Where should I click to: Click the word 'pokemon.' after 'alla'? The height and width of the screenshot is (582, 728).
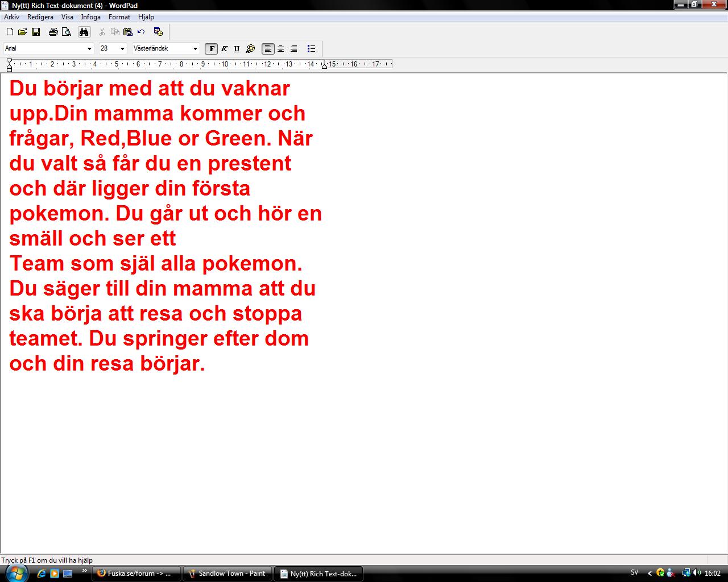(x=252, y=264)
